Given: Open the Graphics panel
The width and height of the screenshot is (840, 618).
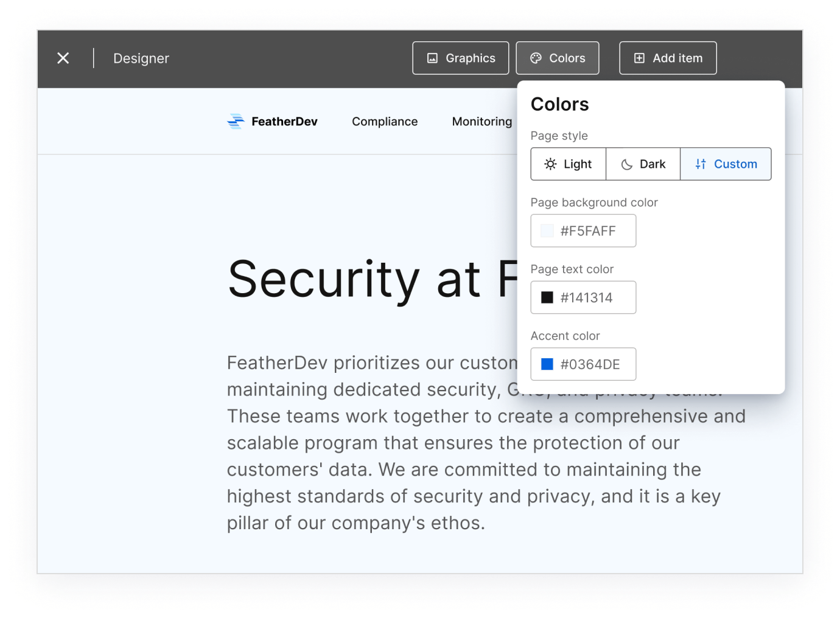Looking at the screenshot, I should click(x=461, y=58).
